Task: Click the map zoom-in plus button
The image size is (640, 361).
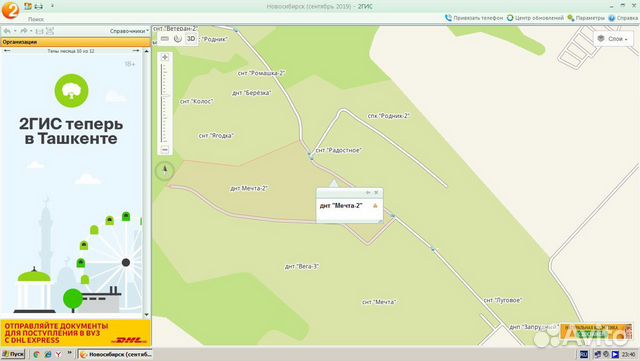Action: [x=165, y=57]
